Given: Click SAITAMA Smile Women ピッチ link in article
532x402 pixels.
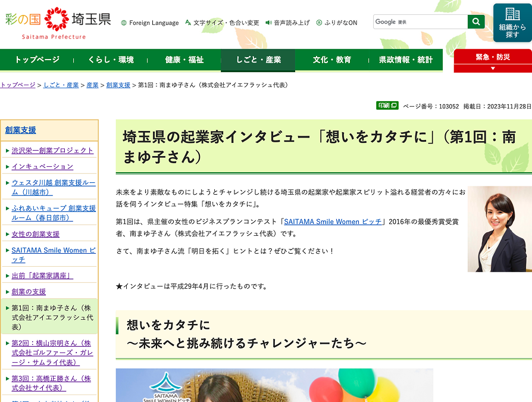Looking at the screenshot, I should 333,222.
